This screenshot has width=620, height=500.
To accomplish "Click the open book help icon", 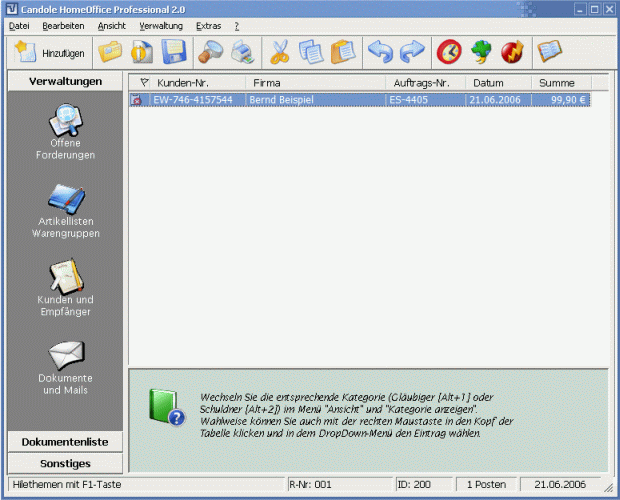I will pos(550,51).
